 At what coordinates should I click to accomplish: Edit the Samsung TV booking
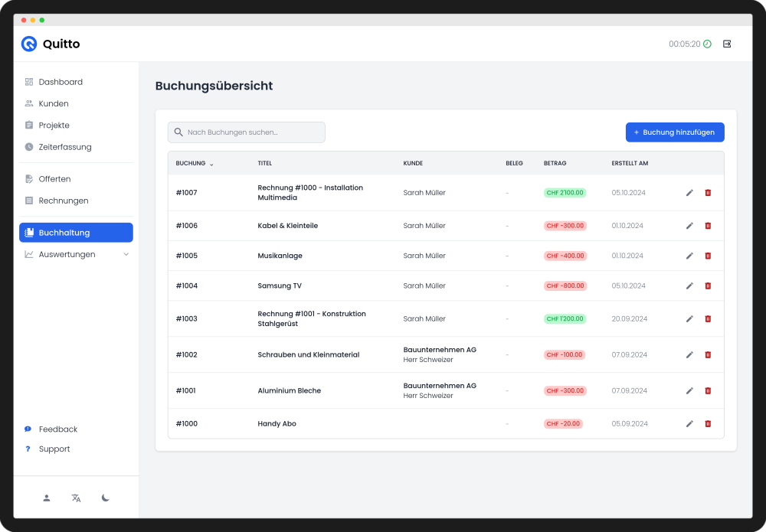(x=689, y=286)
